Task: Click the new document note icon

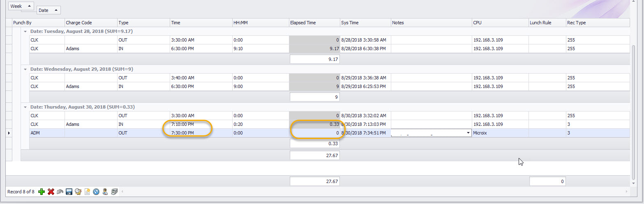Action: point(87,192)
